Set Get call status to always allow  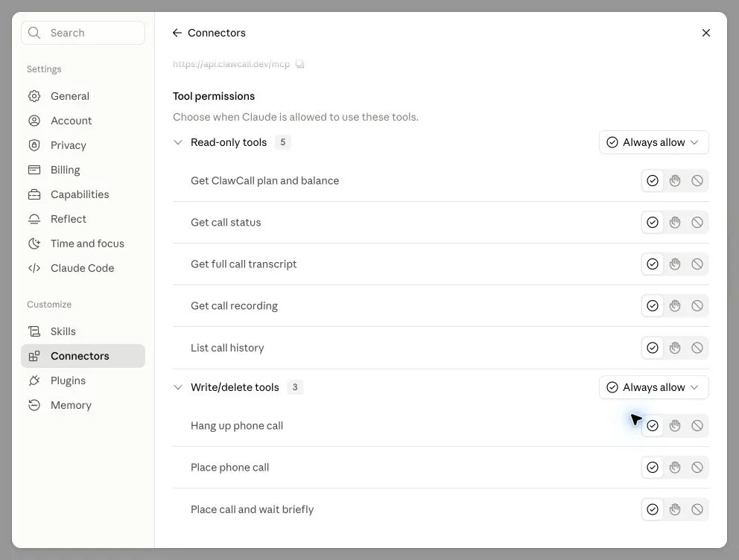(653, 223)
